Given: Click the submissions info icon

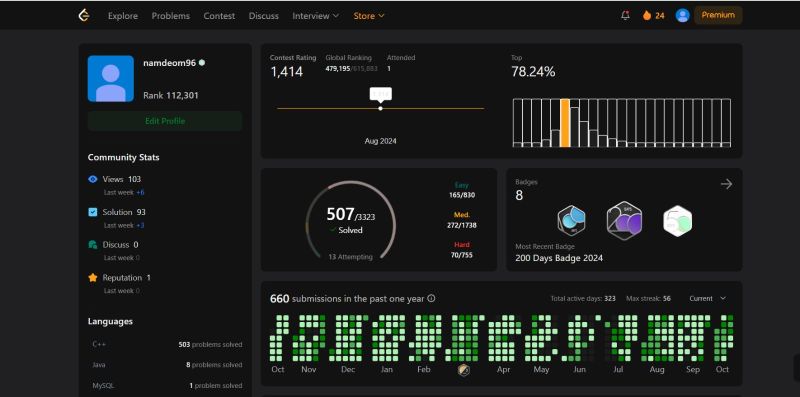Looking at the screenshot, I should point(431,299).
